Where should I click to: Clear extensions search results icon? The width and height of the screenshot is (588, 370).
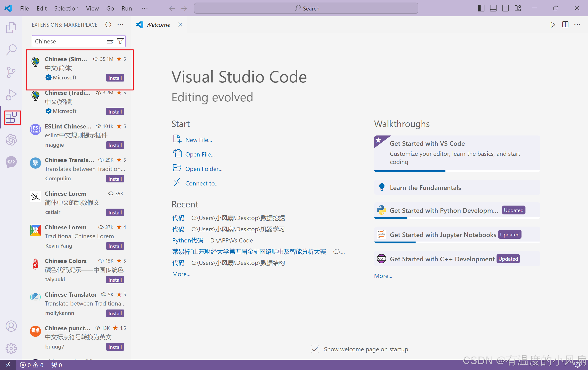click(x=110, y=41)
